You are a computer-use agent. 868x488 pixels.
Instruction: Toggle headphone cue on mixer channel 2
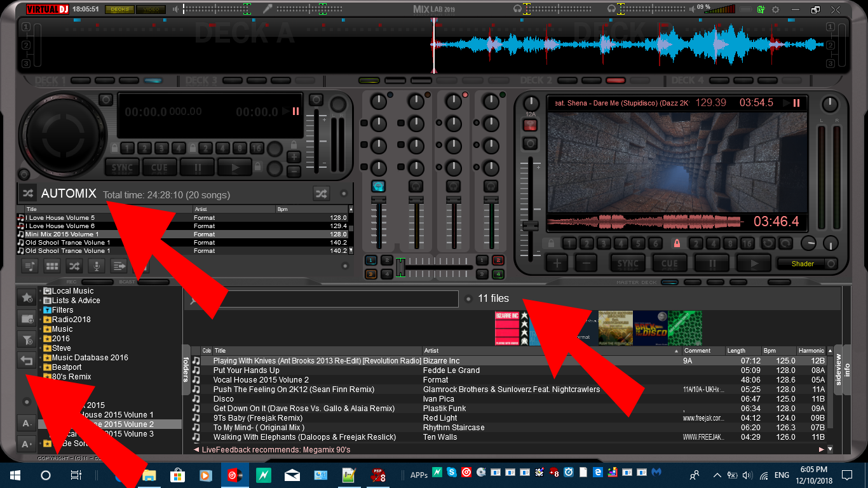click(416, 186)
